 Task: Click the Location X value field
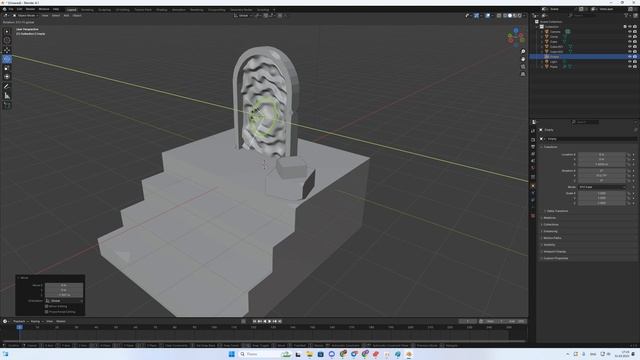pos(602,155)
